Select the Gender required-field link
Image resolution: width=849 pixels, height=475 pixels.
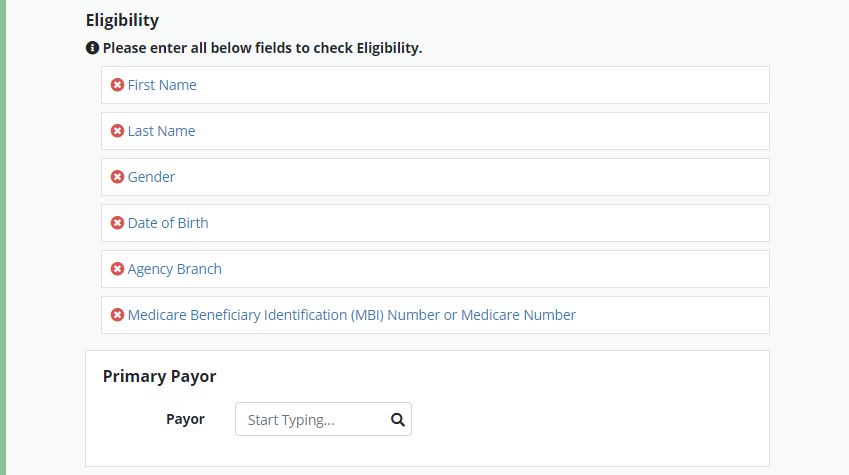click(151, 177)
